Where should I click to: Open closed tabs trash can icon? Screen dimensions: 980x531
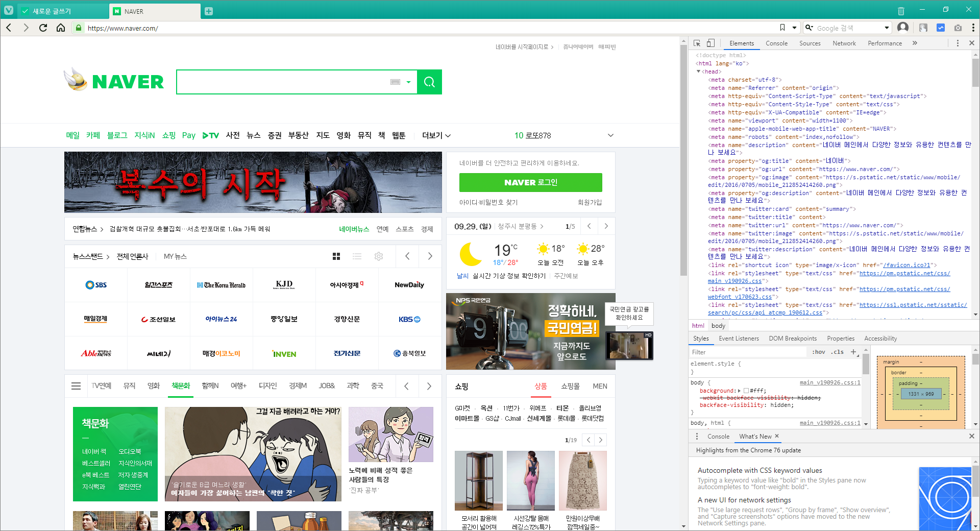point(901,11)
